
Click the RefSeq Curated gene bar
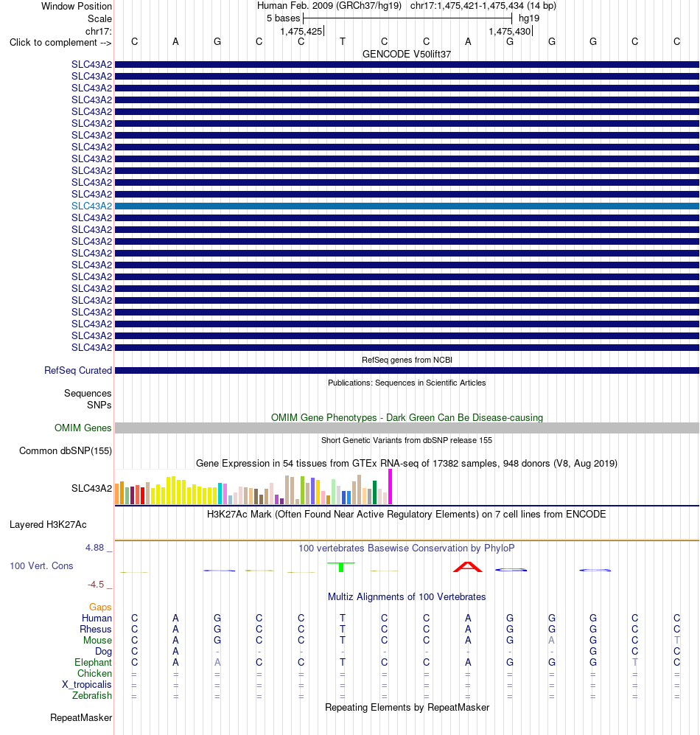click(407, 371)
